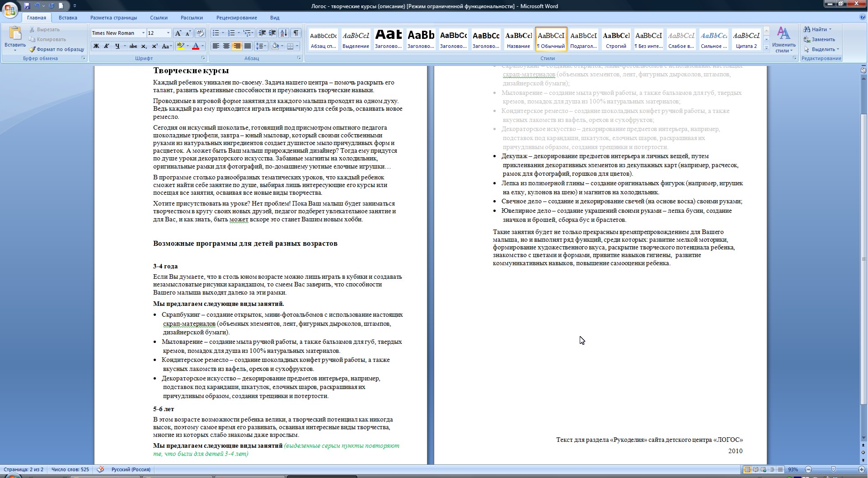Click the zoom slider handle
The width and height of the screenshot is (868, 478).
[834, 469]
